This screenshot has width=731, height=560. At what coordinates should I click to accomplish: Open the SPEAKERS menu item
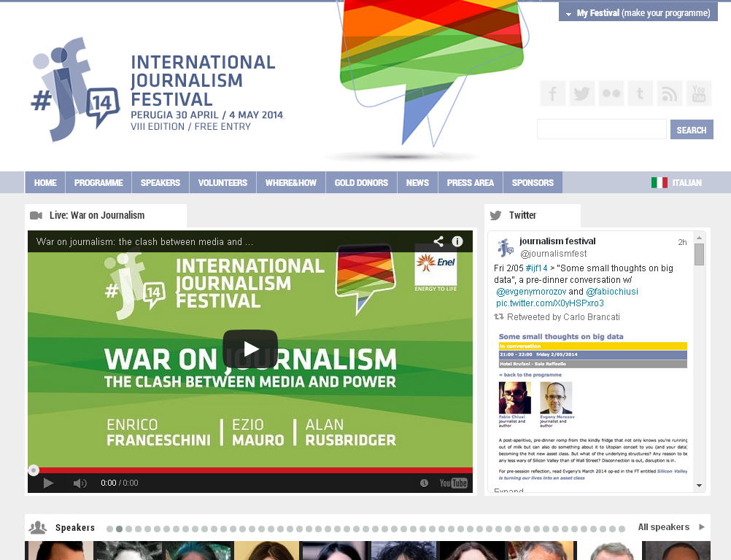(160, 182)
